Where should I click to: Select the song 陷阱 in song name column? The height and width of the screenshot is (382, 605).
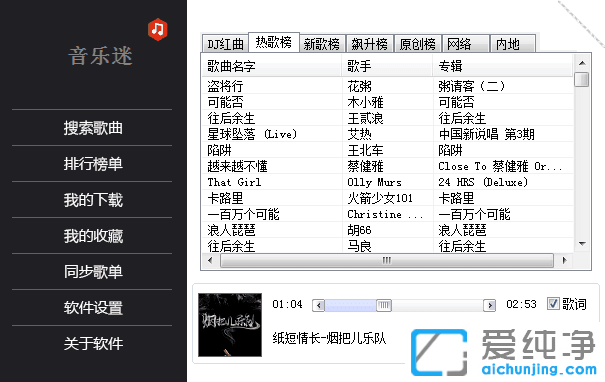pos(219,150)
